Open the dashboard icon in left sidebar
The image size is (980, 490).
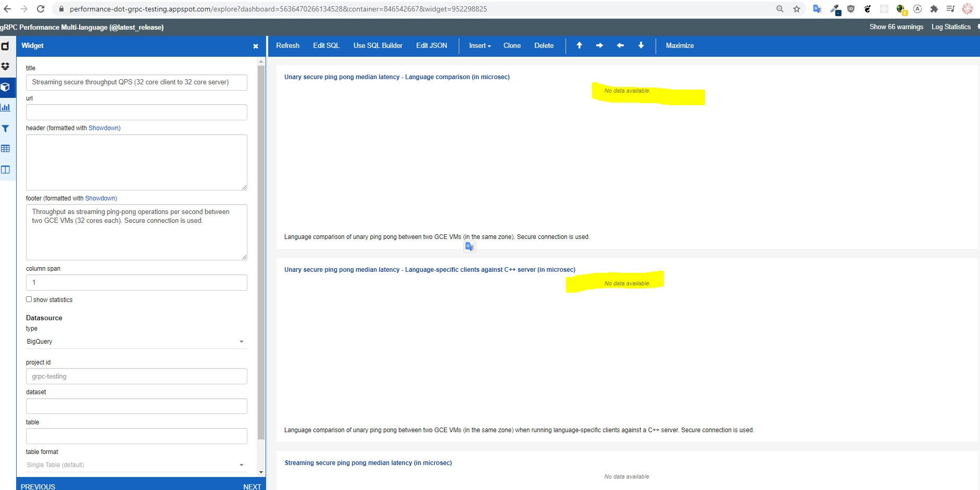coord(5,46)
